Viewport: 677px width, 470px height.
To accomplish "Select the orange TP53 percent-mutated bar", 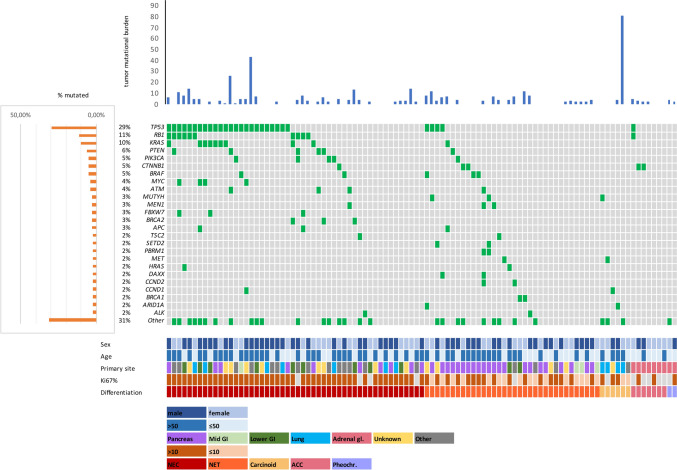I will pyautogui.click(x=72, y=128).
